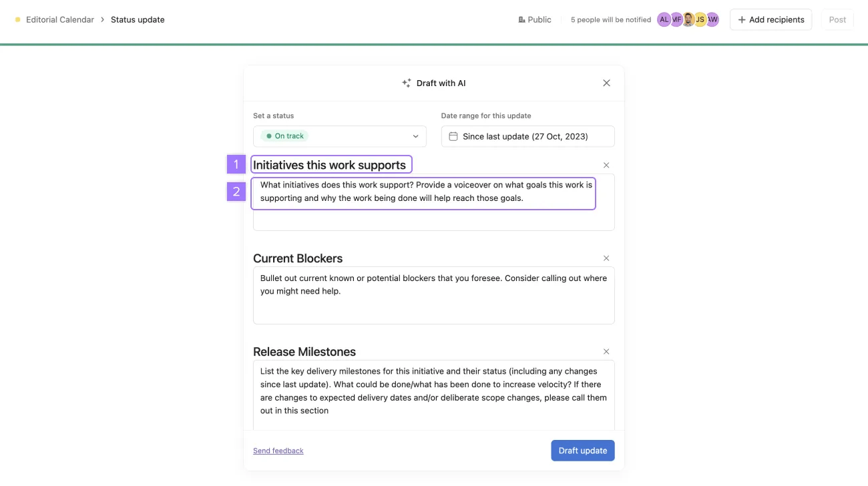Go to Editorial Calendar breadcrumb
Viewport: 868px width, 486px height.
(x=59, y=20)
